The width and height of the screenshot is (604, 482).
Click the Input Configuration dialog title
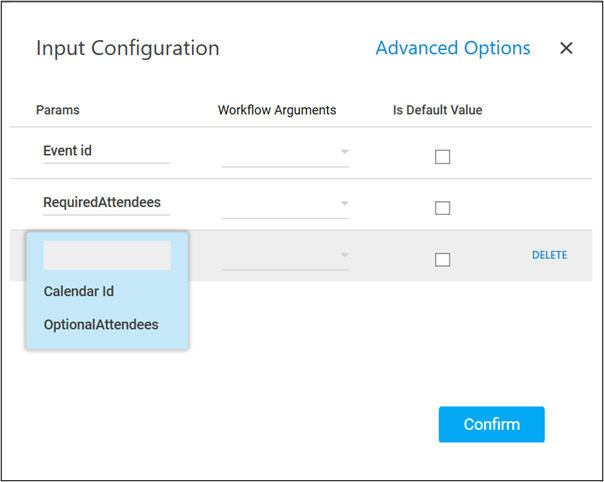tap(128, 48)
